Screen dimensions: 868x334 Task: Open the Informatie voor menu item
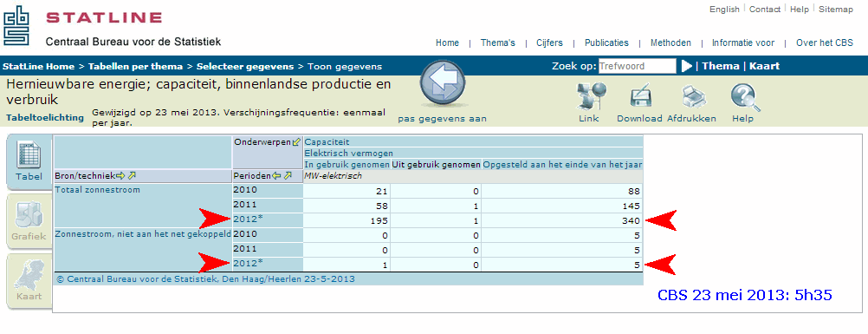point(743,43)
